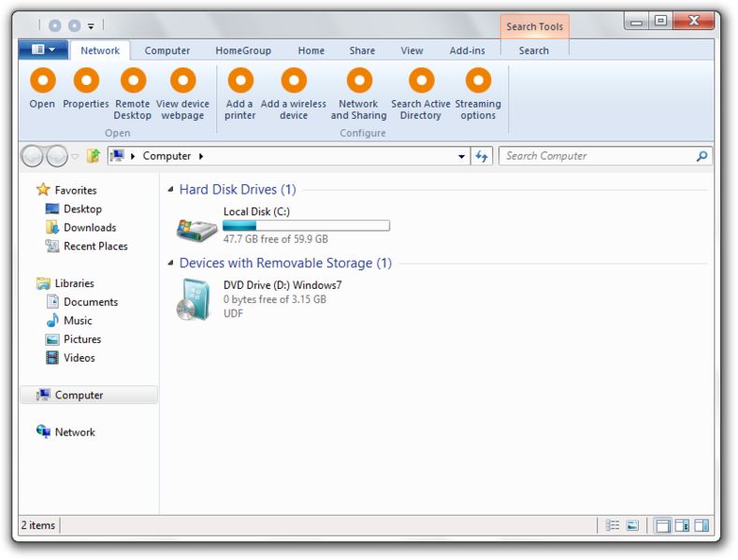Screen dimensions: 738x560
Task: Click the Search Computer input field
Action: click(598, 156)
